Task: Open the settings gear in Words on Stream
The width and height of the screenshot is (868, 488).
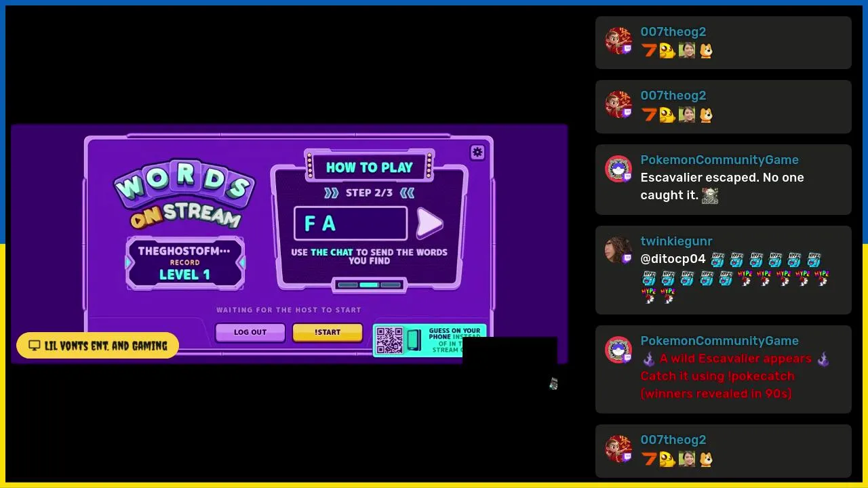Action: 477,152
